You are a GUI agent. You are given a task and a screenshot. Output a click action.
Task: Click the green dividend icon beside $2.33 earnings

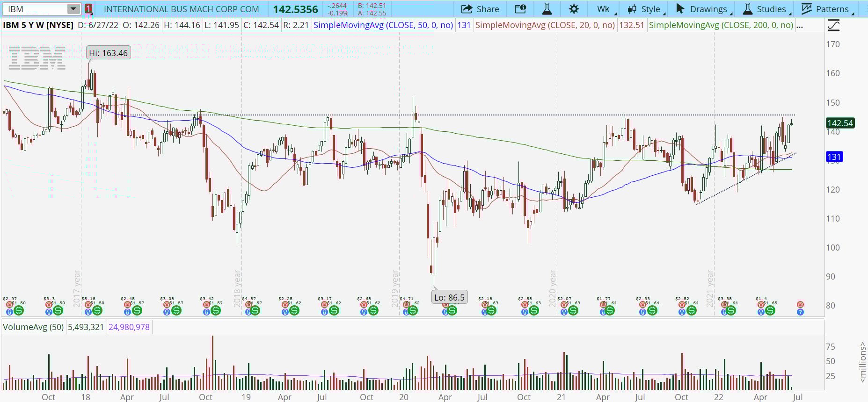click(652, 310)
